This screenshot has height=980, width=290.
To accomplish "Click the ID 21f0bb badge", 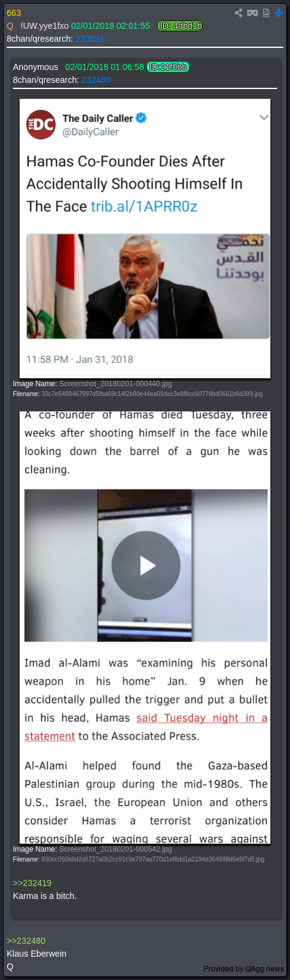I will (x=168, y=67).
